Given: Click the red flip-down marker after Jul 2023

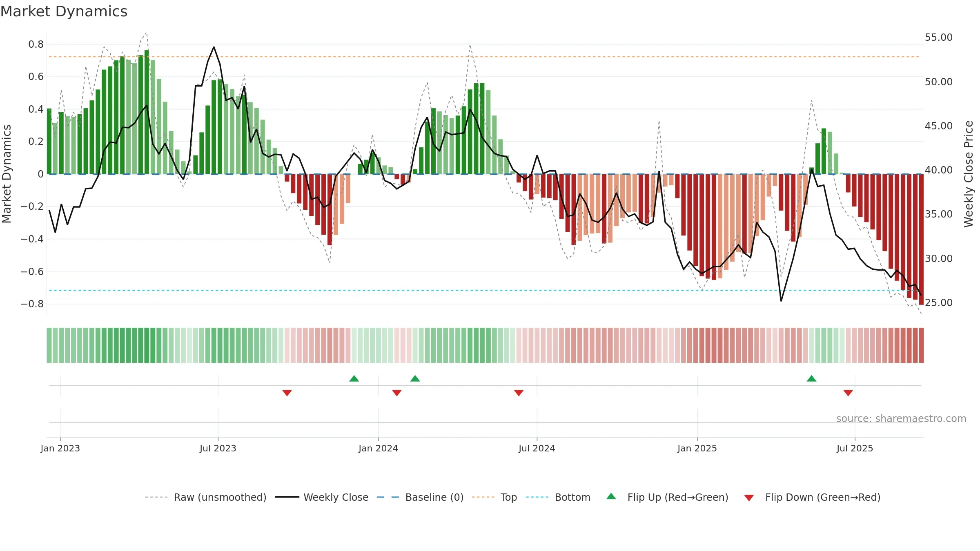Looking at the screenshot, I should [x=287, y=393].
